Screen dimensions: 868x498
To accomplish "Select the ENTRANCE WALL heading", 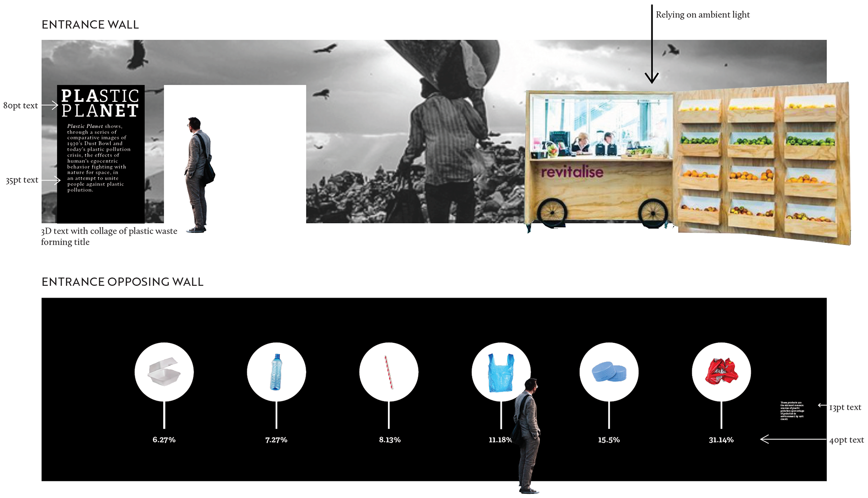I will 90,24.
